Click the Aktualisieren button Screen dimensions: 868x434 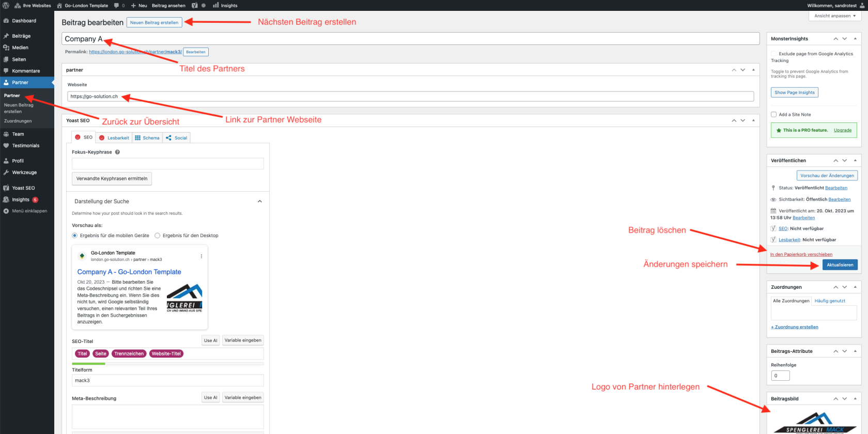coord(840,265)
